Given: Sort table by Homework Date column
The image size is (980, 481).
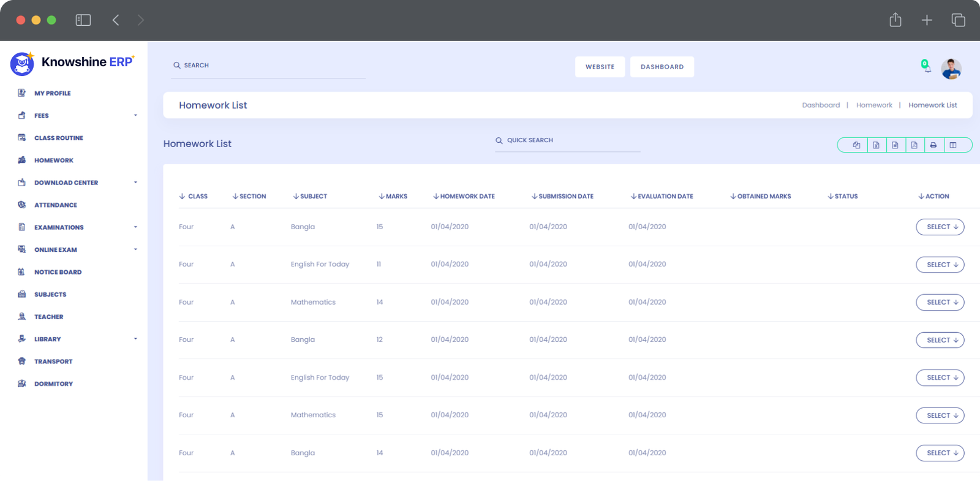Looking at the screenshot, I should click(x=464, y=197).
